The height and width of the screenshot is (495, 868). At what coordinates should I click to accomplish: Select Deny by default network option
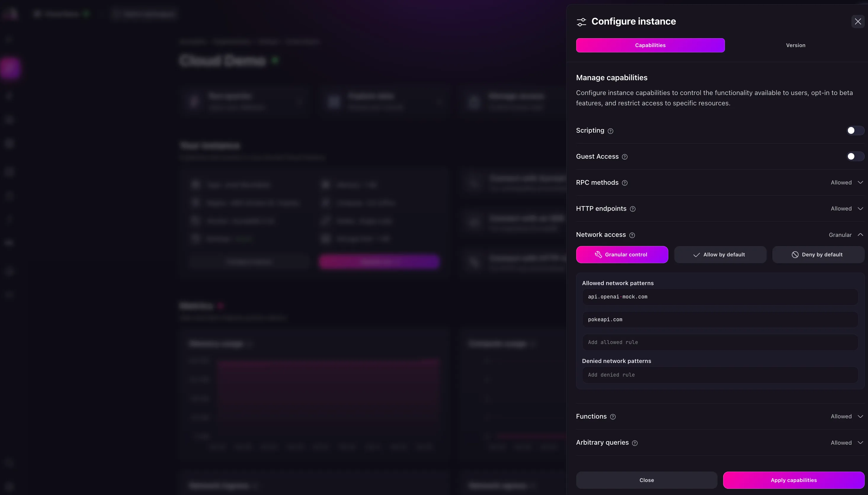[818, 255]
